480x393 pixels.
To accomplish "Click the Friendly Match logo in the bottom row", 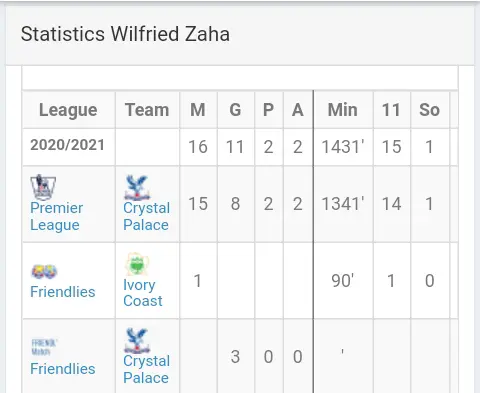I will click(x=44, y=347).
